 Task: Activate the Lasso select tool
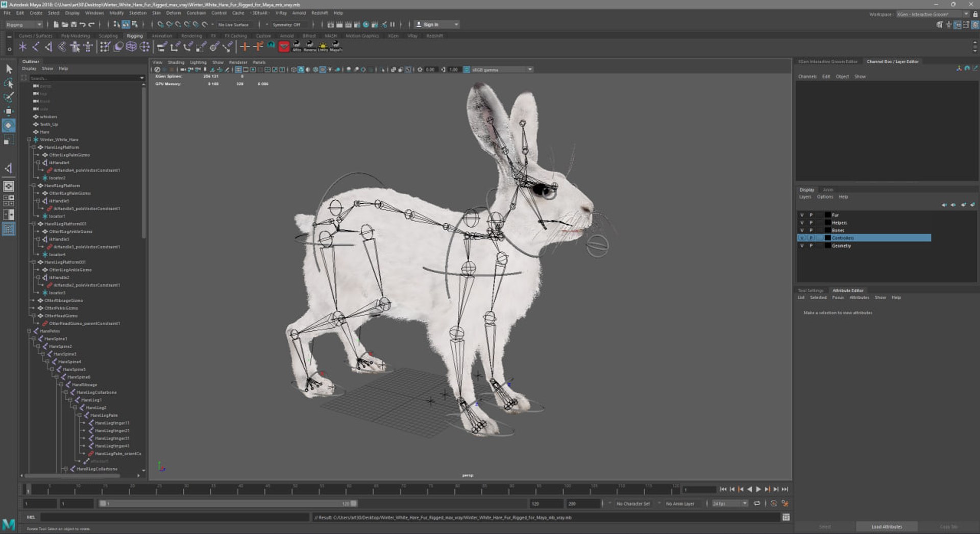coord(9,83)
